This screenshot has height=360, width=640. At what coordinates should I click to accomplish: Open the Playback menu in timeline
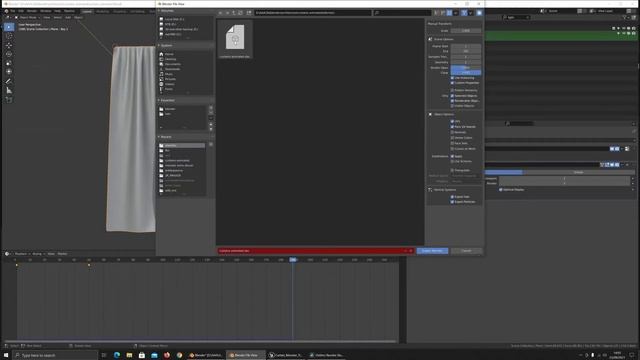pos(20,254)
